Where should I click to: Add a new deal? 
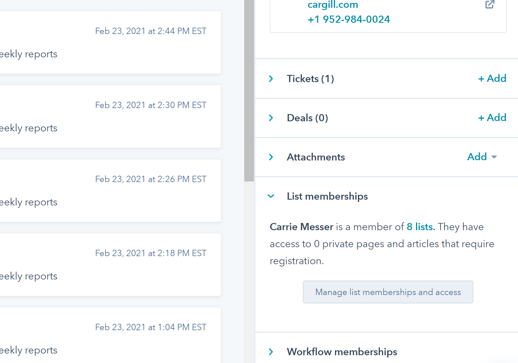pyautogui.click(x=492, y=118)
